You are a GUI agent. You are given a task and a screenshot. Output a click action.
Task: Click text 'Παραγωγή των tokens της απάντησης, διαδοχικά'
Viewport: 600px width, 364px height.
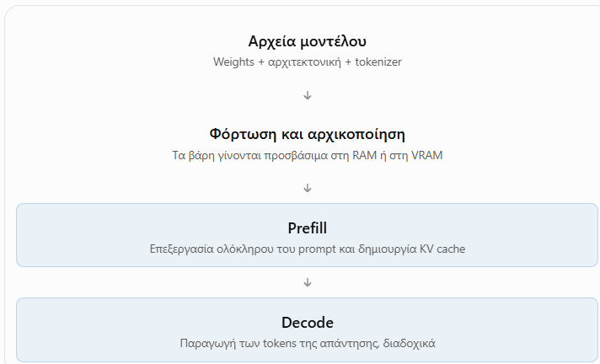(308, 343)
